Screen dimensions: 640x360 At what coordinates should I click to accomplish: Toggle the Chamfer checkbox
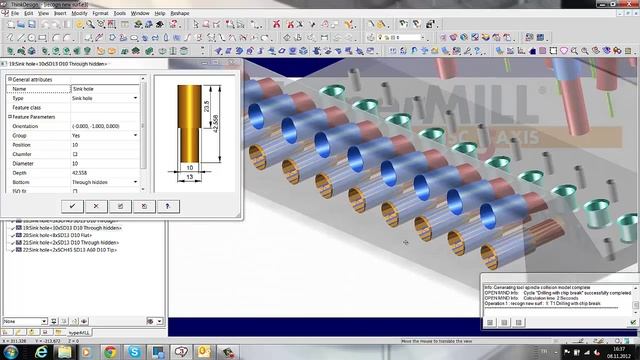(x=75, y=154)
